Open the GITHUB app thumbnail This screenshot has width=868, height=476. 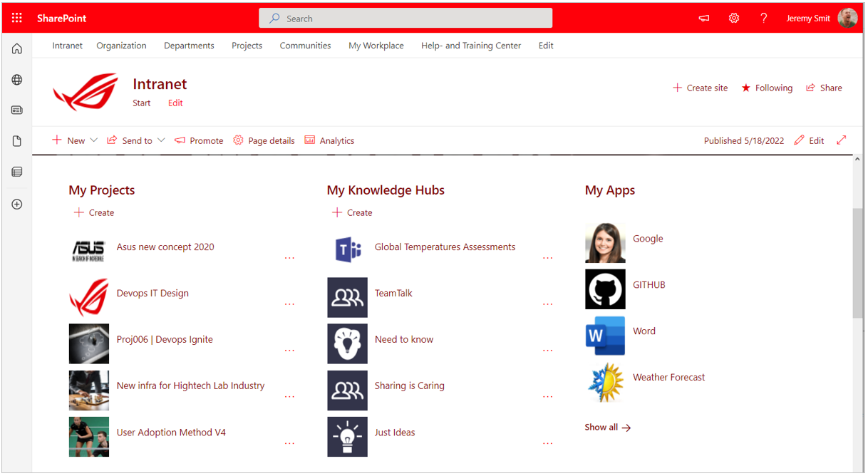click(605, 289)
